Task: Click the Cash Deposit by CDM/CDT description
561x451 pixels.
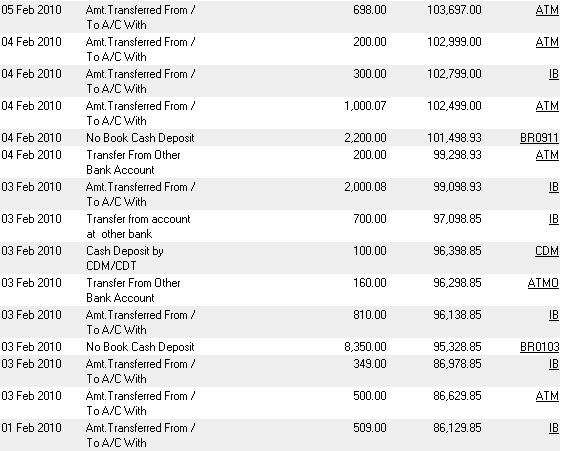Action: coord(125,258)
